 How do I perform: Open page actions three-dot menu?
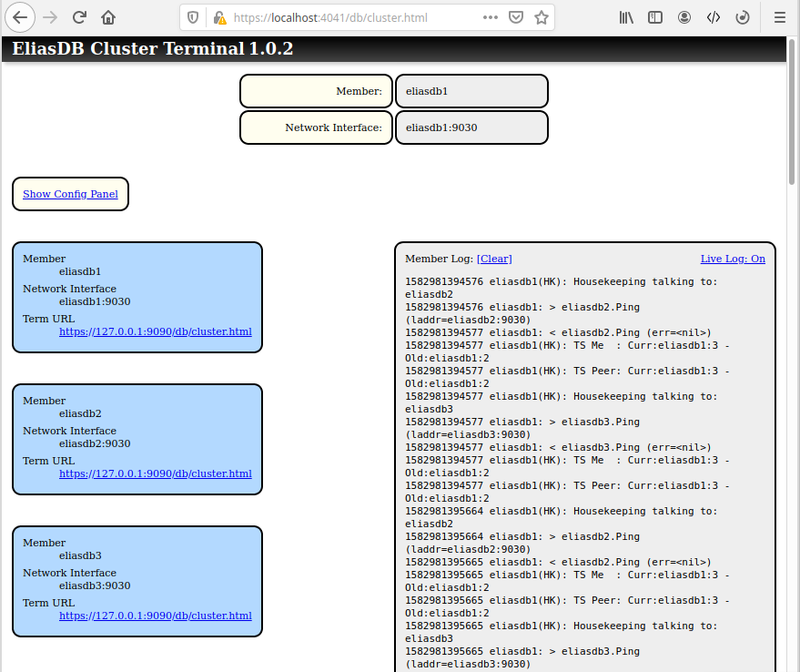(x=491, y=17)
